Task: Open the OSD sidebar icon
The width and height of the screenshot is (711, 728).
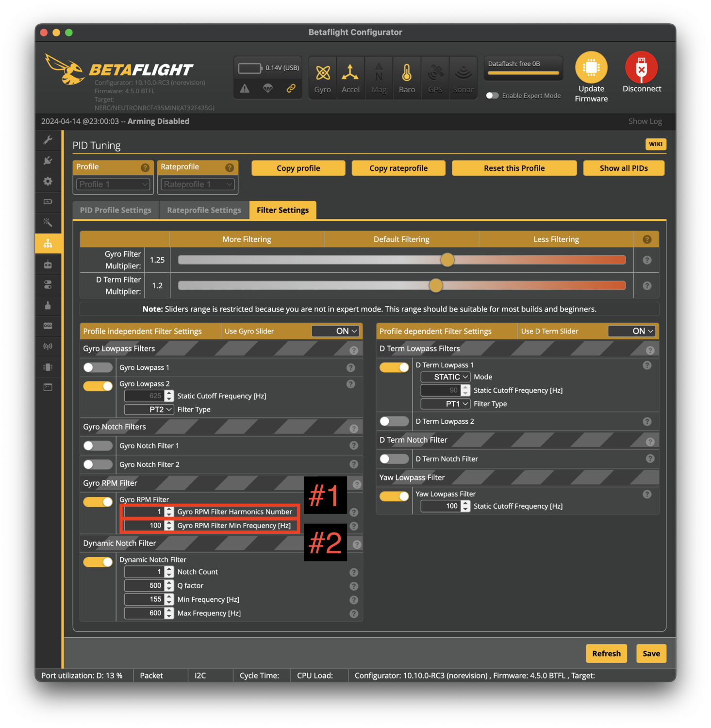Action: pyautogui.click(x=48, y=326)
